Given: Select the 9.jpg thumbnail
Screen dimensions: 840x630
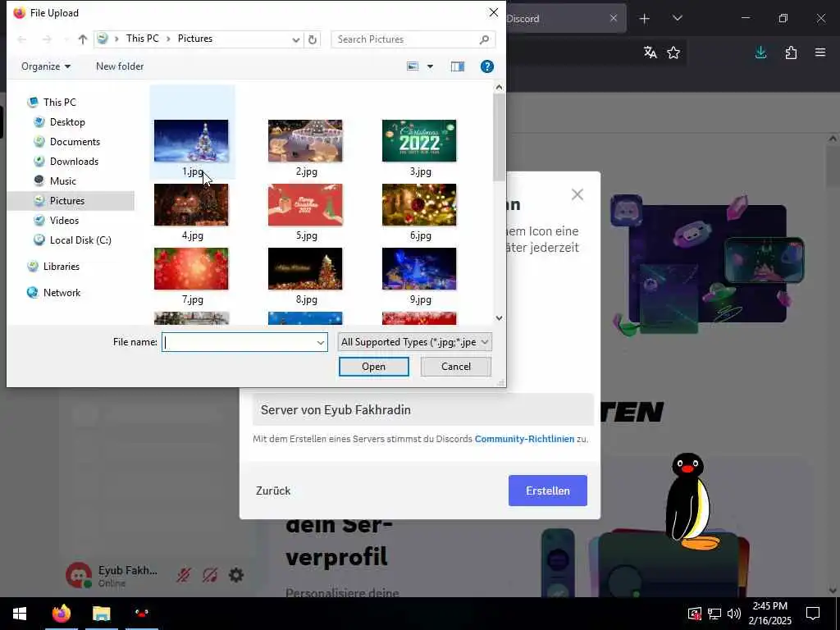Looking at the screenshot, I should point(419,268).
